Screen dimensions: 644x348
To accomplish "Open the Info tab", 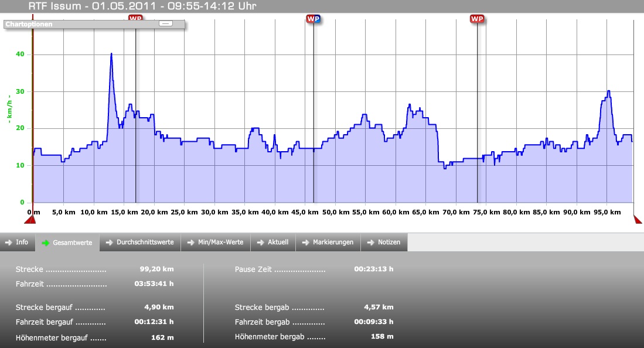I will [18, 243].
